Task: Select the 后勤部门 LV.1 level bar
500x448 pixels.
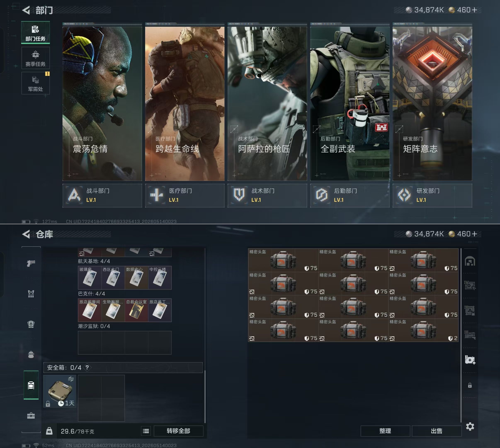Action: [x=350, y=195]
